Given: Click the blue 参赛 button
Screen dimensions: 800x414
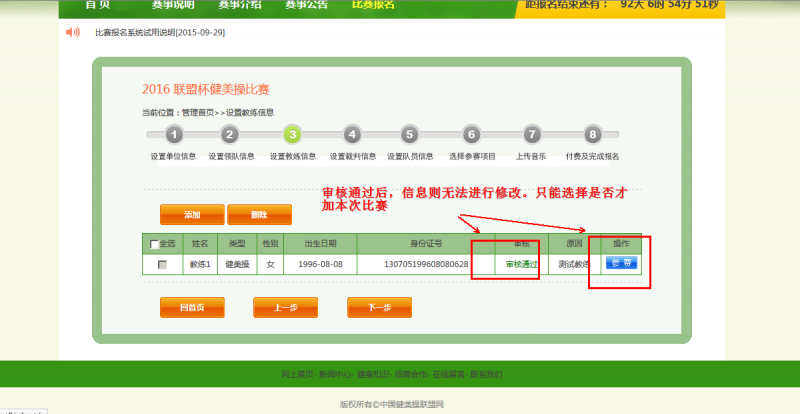Looking at the screenshot, I should click(621, 264).
